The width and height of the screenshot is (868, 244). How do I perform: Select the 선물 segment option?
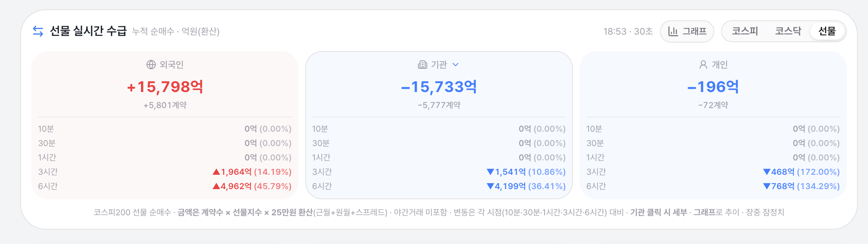pyautogui.click(x=827, y=31)
